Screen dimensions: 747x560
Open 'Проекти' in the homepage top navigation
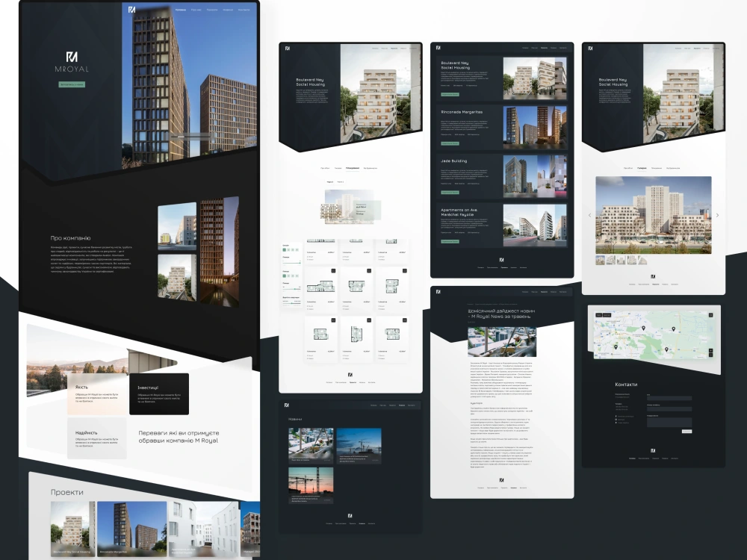point(212,10)
